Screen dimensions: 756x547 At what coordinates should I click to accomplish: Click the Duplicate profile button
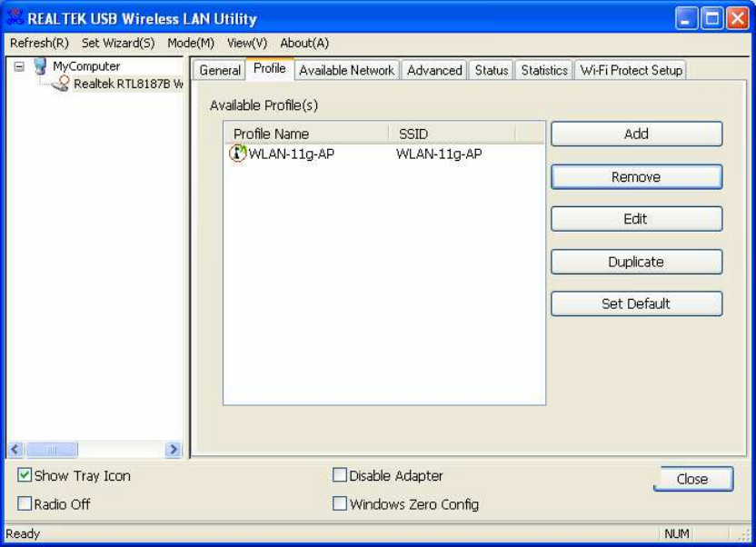[636, 262]
